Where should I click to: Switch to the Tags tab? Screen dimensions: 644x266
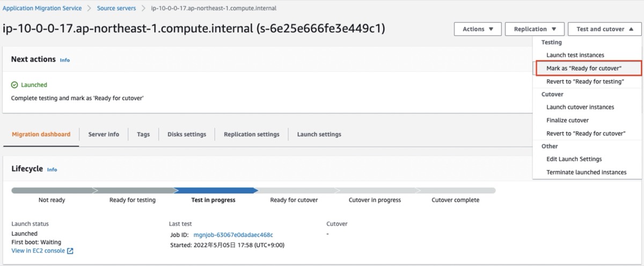click(x=143, y=134)
